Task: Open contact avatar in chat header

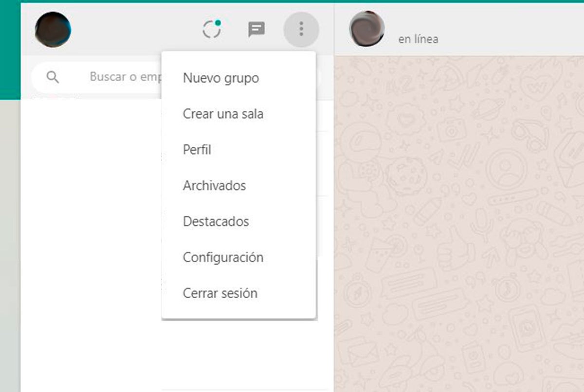Action: [366, 29]
